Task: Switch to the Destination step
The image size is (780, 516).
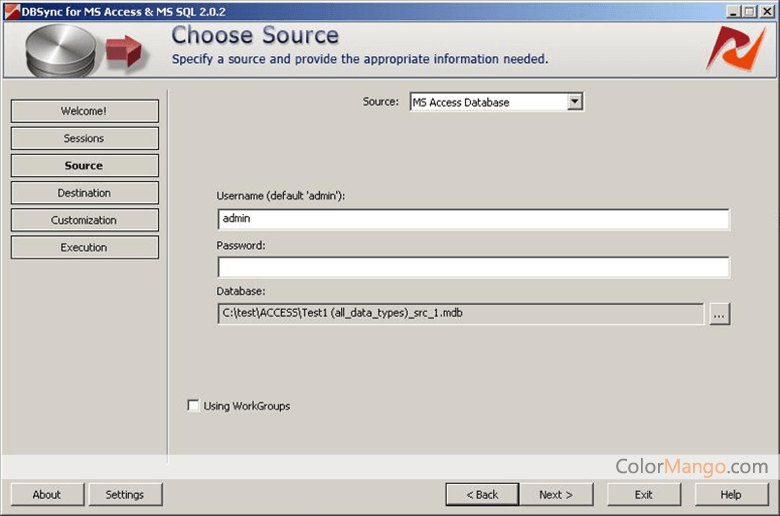Action: (x=85, y=193)
